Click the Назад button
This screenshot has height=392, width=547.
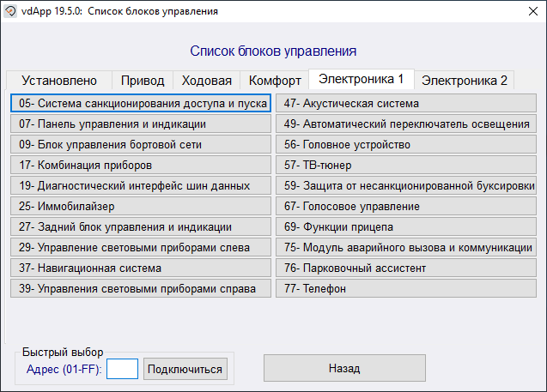[x=343, y=368]
